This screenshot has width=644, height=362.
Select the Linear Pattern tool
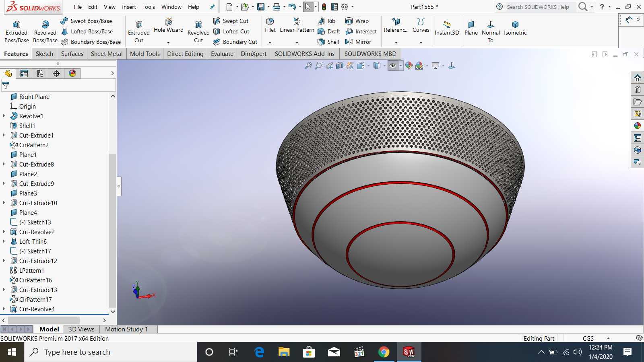pyautogui.click(x=297, y=25)
